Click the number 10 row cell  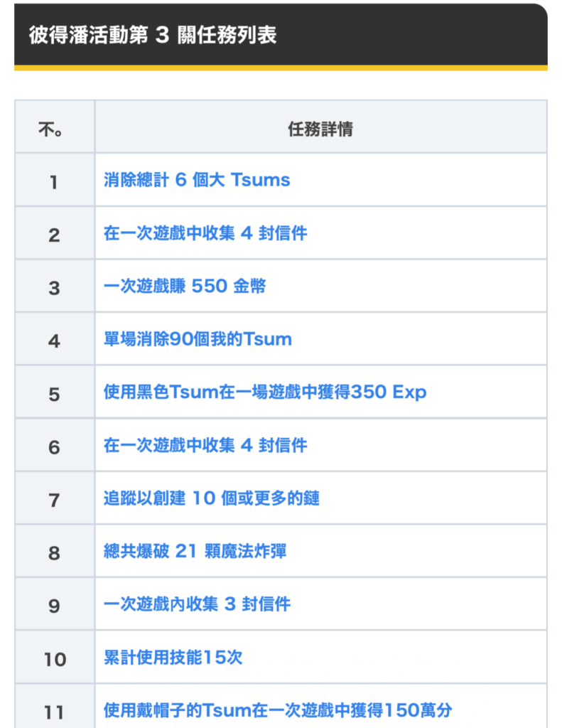[55, 659]
